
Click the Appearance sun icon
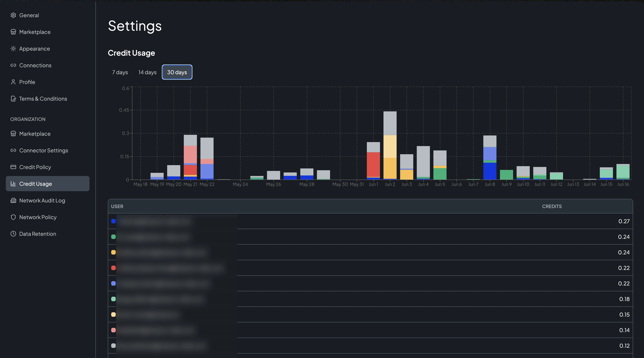point(13,49)
